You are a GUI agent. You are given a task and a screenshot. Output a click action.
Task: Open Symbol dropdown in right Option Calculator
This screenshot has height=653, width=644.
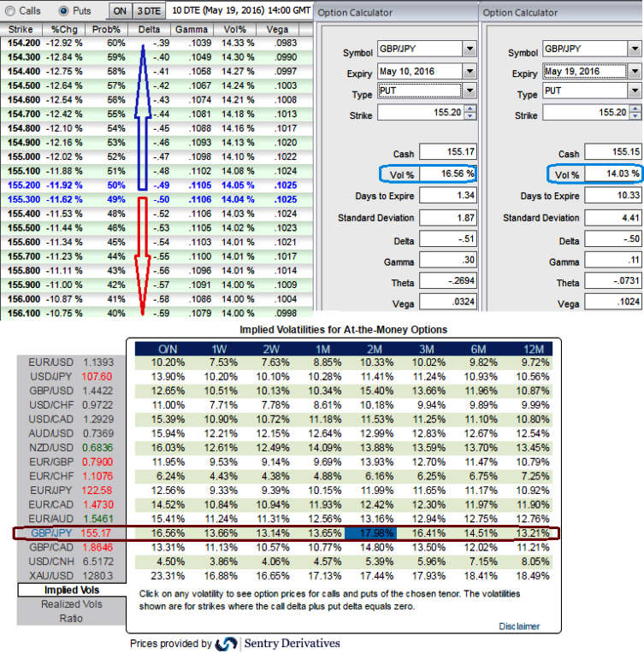pos(635,49)
